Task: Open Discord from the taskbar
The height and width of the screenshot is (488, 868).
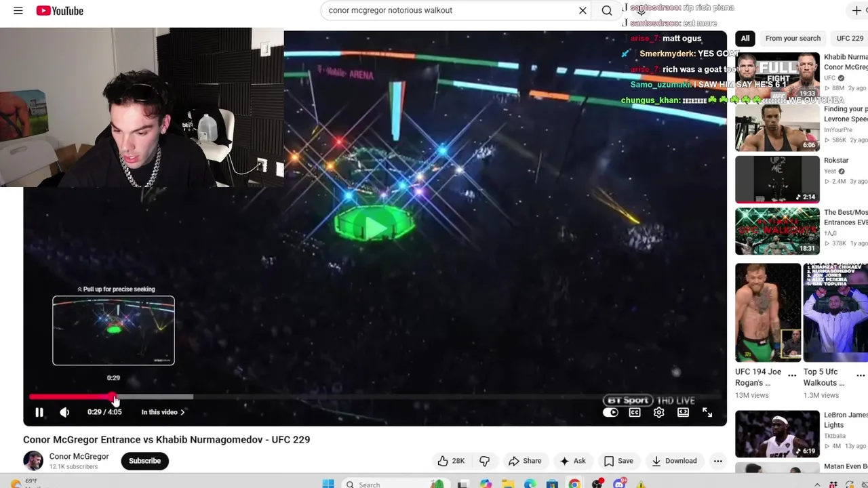Action: tap(620, 484)
